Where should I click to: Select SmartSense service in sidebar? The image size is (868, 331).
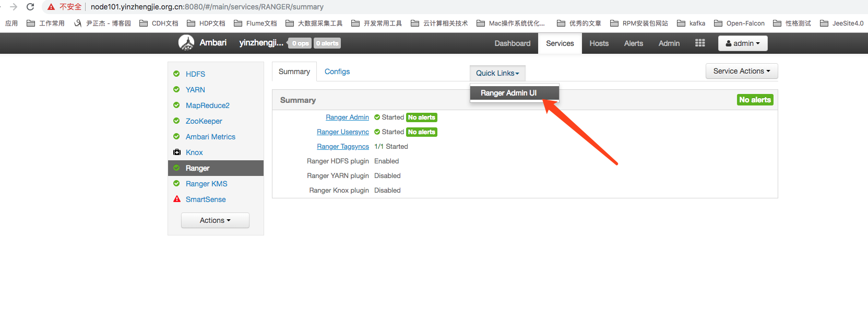pos(206,199)
